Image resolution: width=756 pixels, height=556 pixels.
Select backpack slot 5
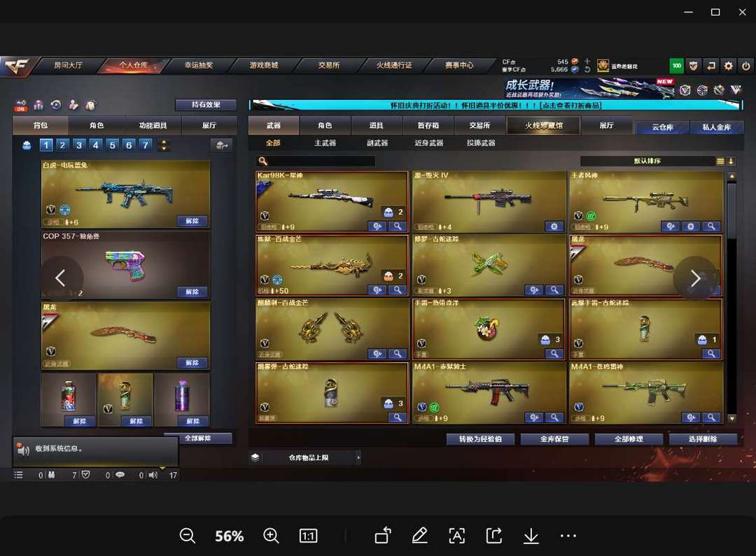112,145
